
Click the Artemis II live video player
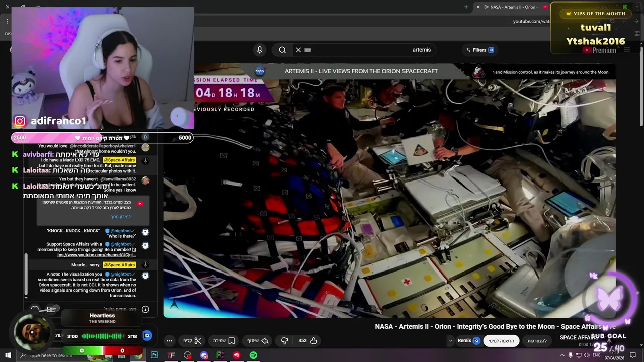point(389,191)
